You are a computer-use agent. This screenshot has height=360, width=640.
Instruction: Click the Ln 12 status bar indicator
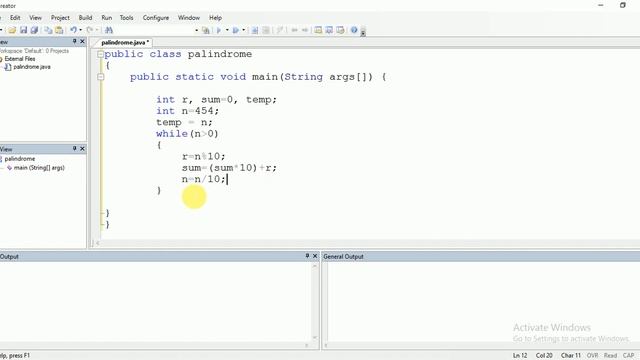coord(520,356)
